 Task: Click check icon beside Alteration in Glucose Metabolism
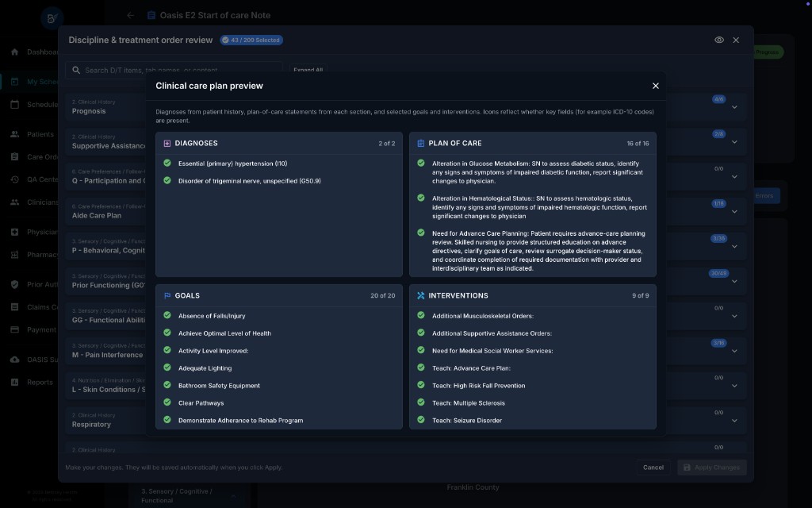421,163
